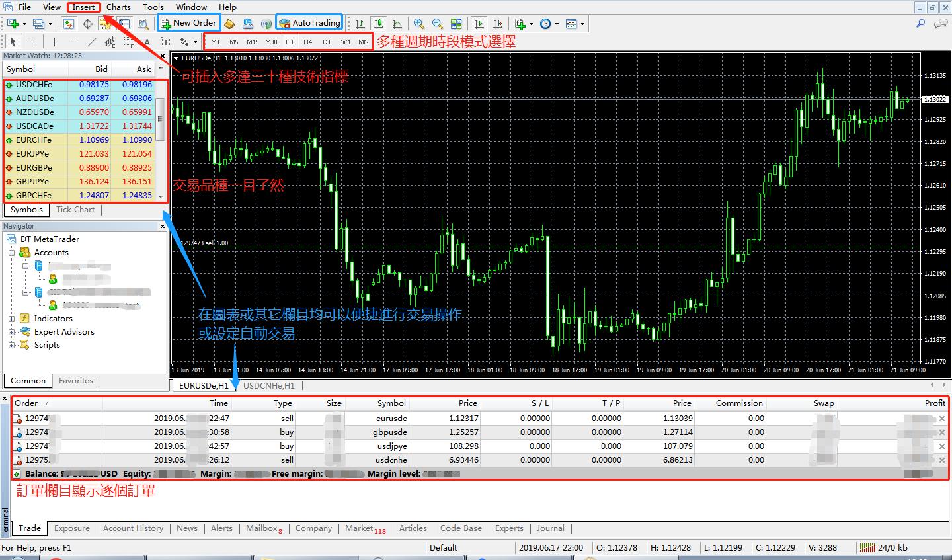
Task: Expand the Indicators tree node
Action: 11,319
